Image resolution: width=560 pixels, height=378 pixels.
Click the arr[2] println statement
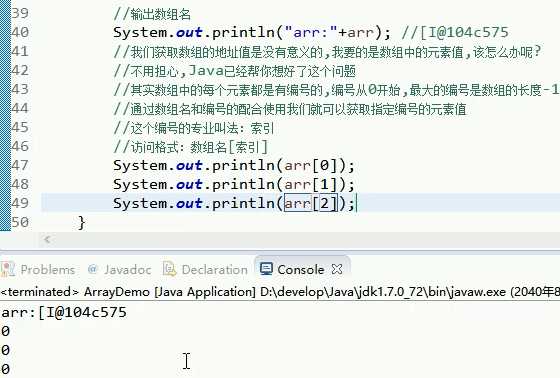(234, 204)
